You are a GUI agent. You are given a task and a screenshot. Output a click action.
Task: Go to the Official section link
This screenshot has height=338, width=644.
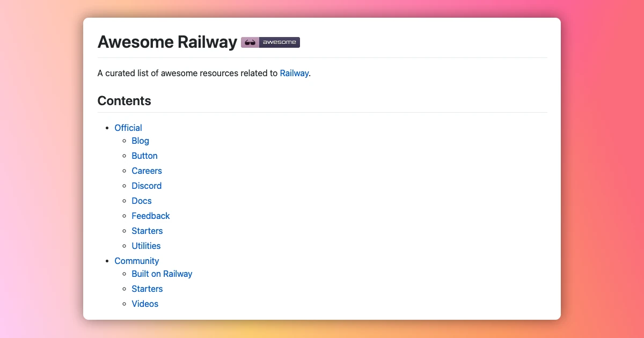click(128, 128)
